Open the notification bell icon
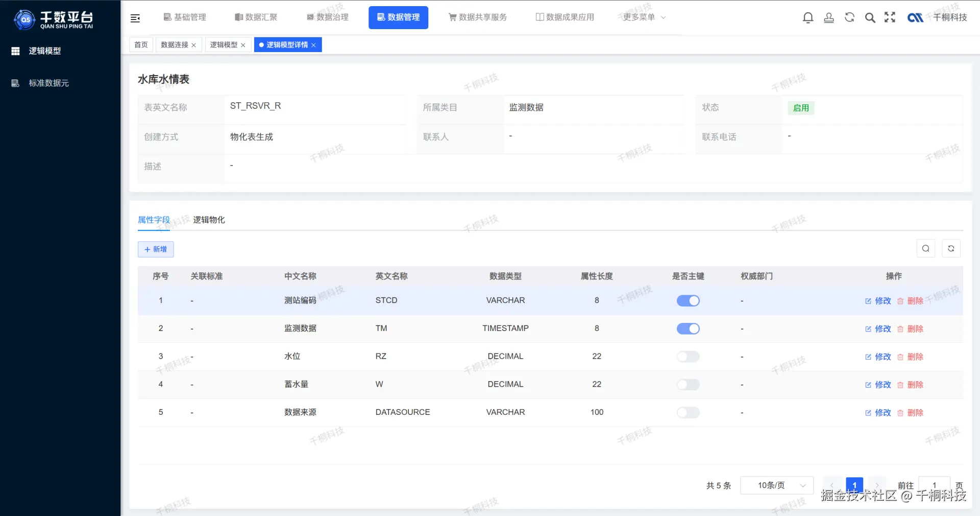The height and width of the screenshot is (516, 980). [x=808, y=17]
